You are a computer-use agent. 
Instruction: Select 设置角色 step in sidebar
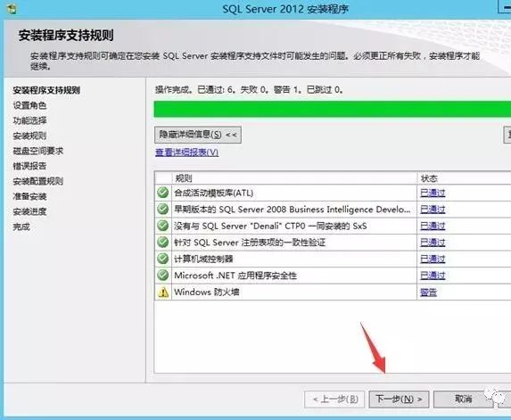[x=29, y=105]
